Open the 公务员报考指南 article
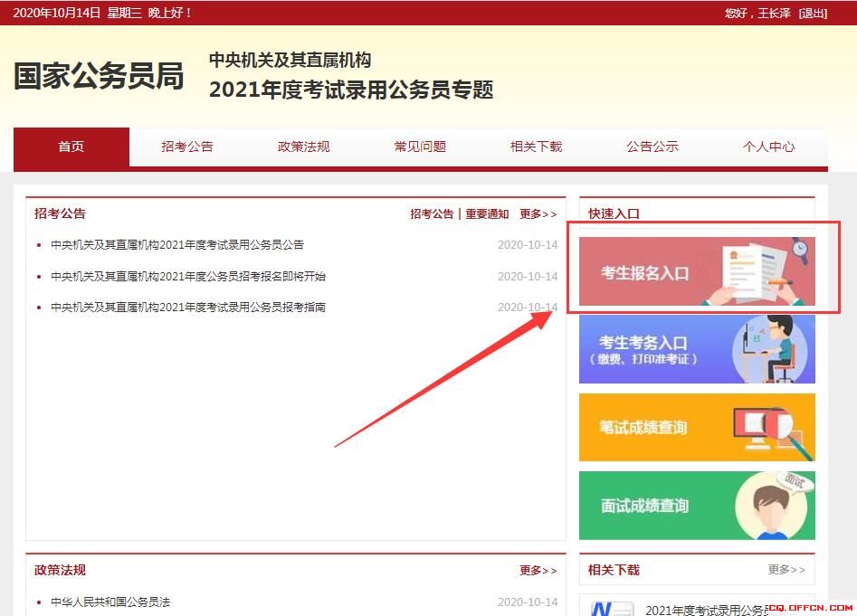 pos(188,307)
